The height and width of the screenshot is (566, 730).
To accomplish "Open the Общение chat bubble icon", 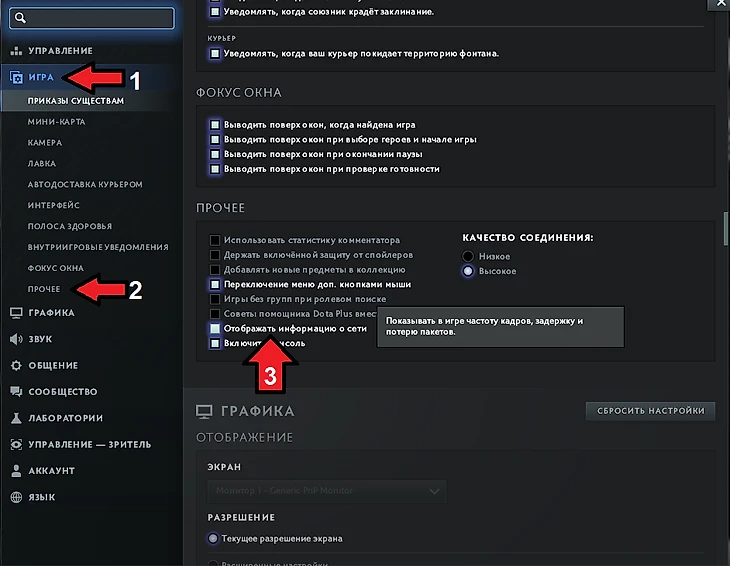I will tap(16, 365).
